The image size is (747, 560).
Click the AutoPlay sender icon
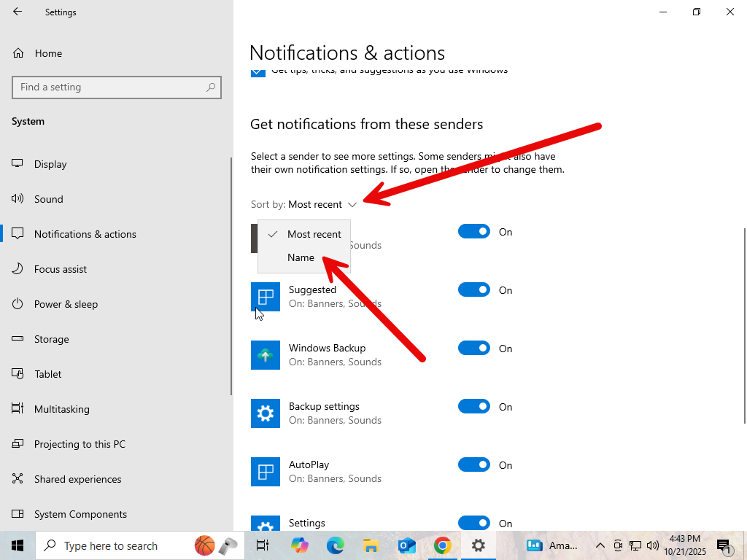click(266, 472)
